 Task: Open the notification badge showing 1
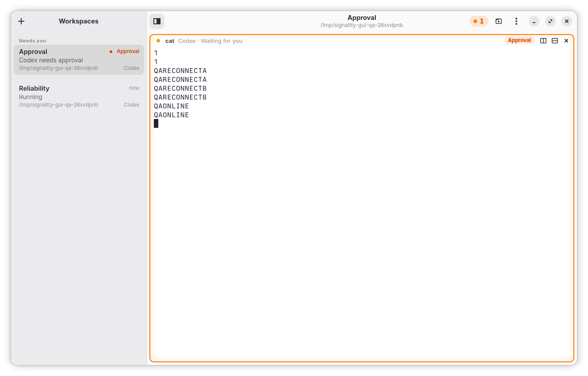(x=479, y=21)
